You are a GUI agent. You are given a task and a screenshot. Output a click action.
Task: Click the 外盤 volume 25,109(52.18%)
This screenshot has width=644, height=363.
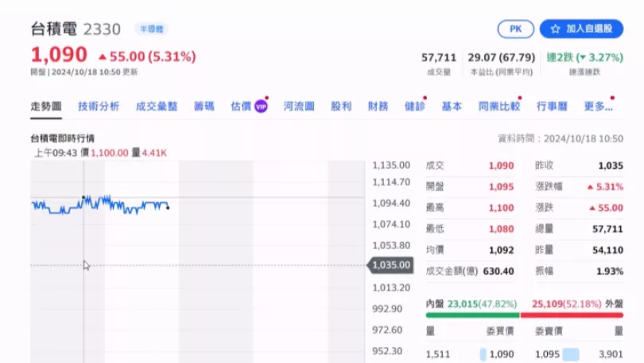(x=566, y=304)
